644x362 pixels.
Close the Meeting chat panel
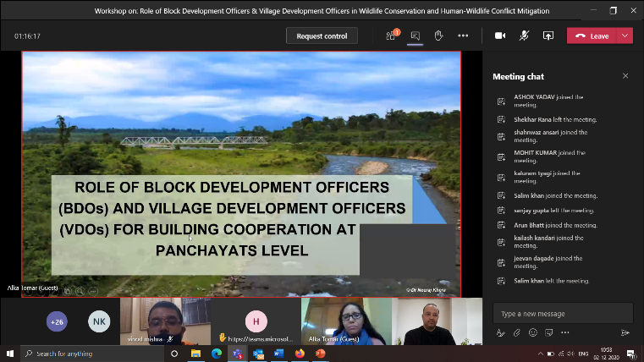point(625,76)
